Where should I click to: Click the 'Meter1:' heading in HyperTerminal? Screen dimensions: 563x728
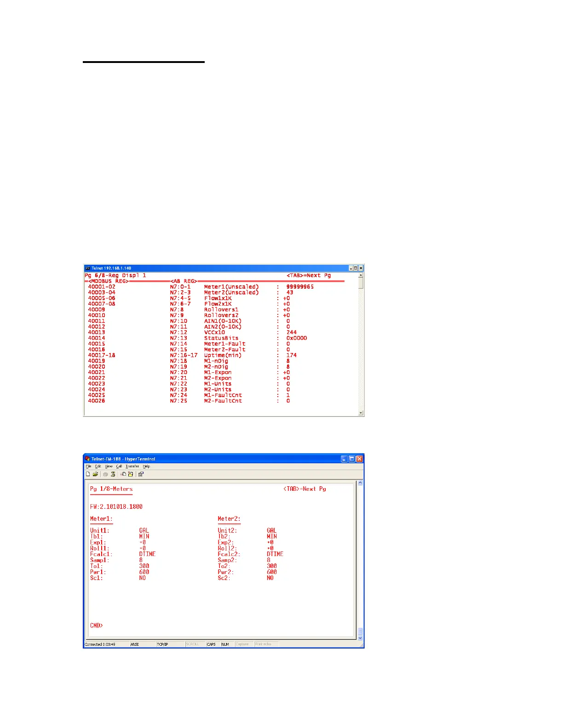101,519
